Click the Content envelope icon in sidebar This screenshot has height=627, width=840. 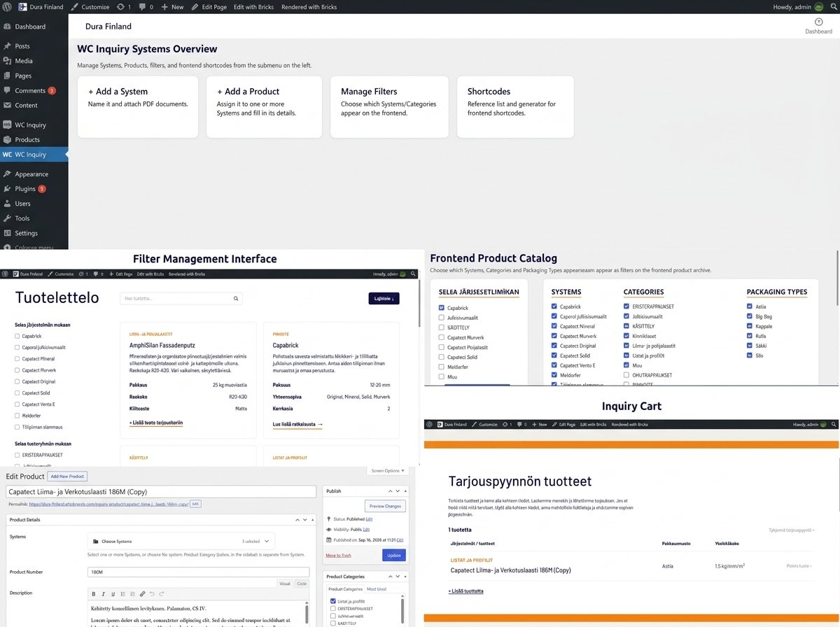[7, 106]
